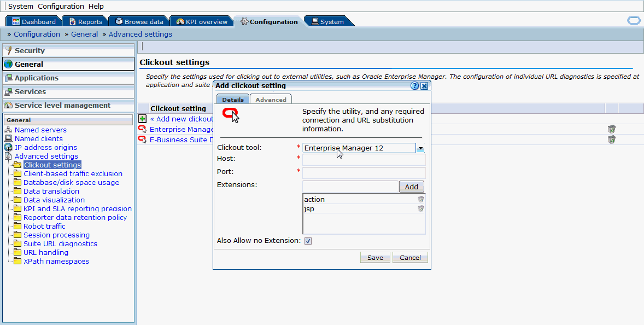644x325 pixels.
Task: Click the General breadcrumb link
Action: pos(85,34)
